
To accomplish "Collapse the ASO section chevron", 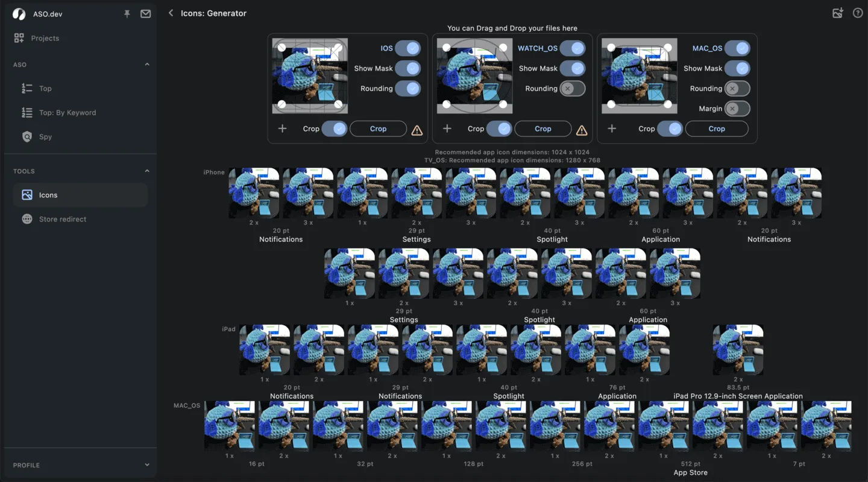I will (147, 65).
